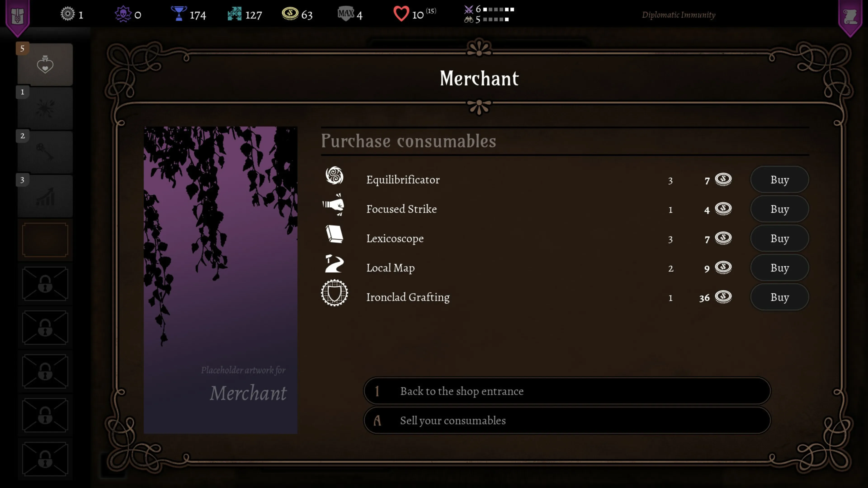Buy the Focused Strike
Screen dimensions: 868x488
[x=779, y=209]
